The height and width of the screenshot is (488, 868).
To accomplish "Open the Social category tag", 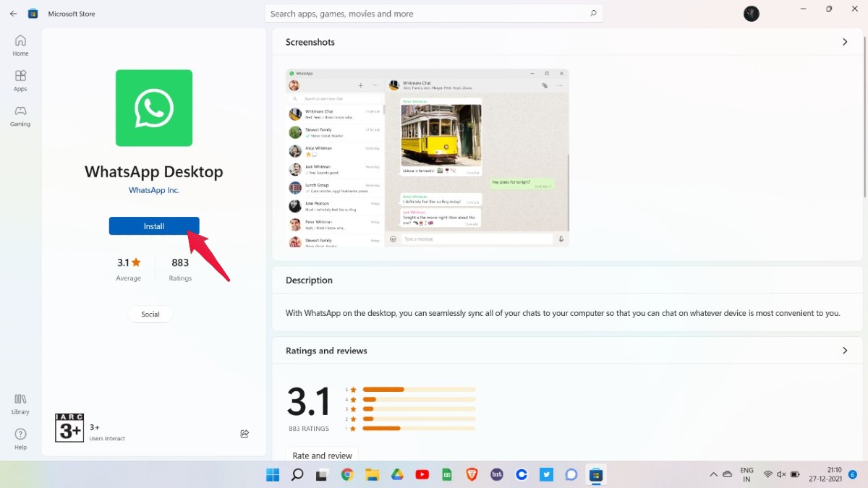I will (150, 314).
